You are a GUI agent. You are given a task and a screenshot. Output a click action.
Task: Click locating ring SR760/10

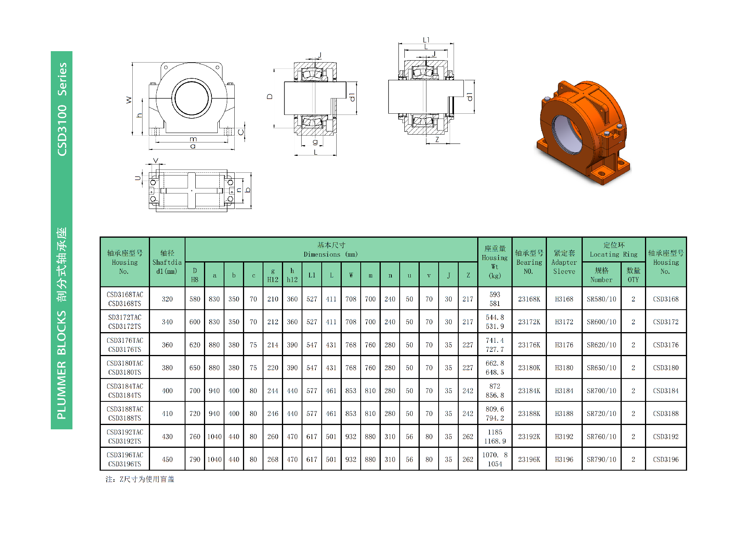602,436
